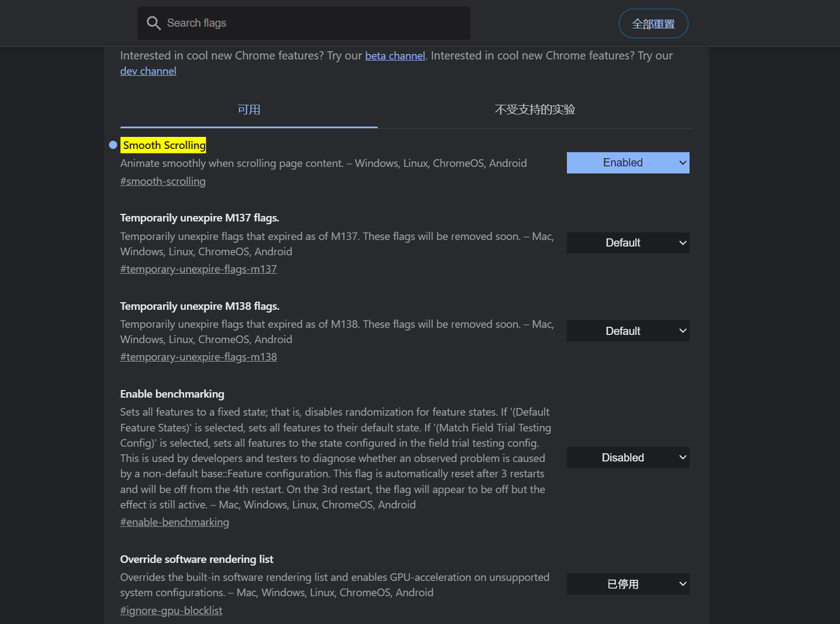Click the #temporary-unexpire-flags-m137 anchor link
This screenshot has width=840, height=624.
point(198,269)
